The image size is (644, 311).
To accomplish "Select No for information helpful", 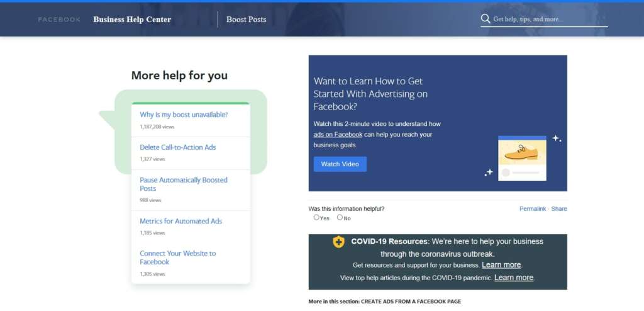I will pyautogui.click(x=340, y=217).
